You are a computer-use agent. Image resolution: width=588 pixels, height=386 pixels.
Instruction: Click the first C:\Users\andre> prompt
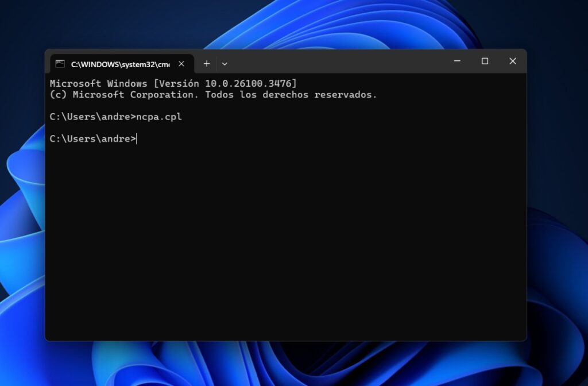tap(93, 116)
